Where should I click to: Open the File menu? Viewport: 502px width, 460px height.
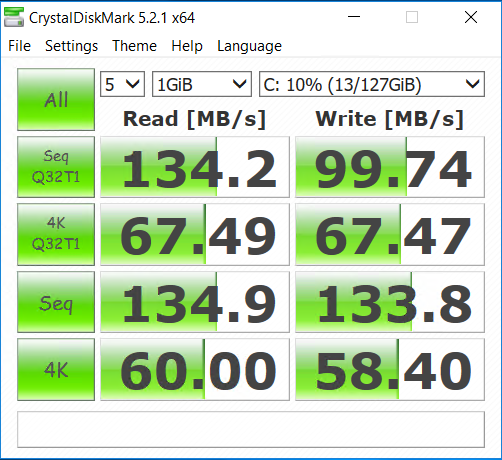click(19, 46)
